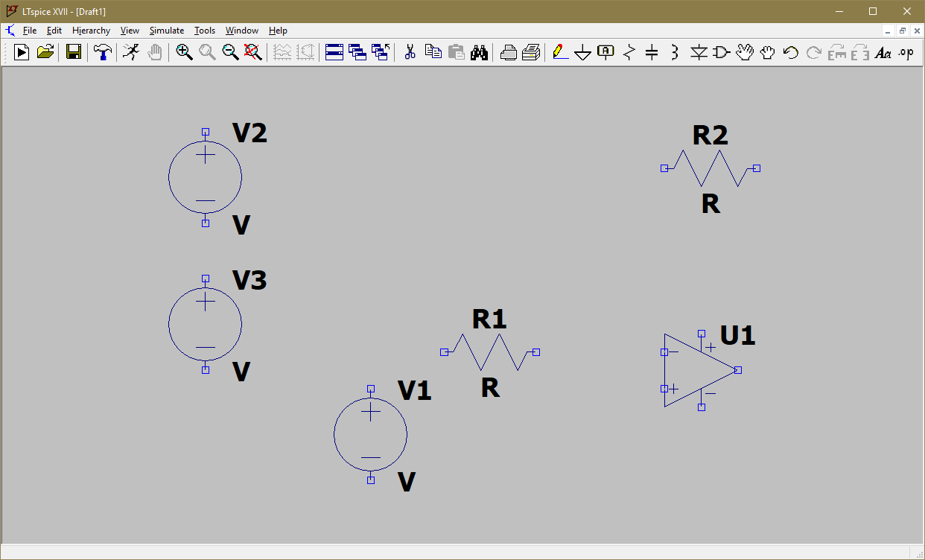Choose the Label Net tool

pyautogui.click(x=606, y=52)
